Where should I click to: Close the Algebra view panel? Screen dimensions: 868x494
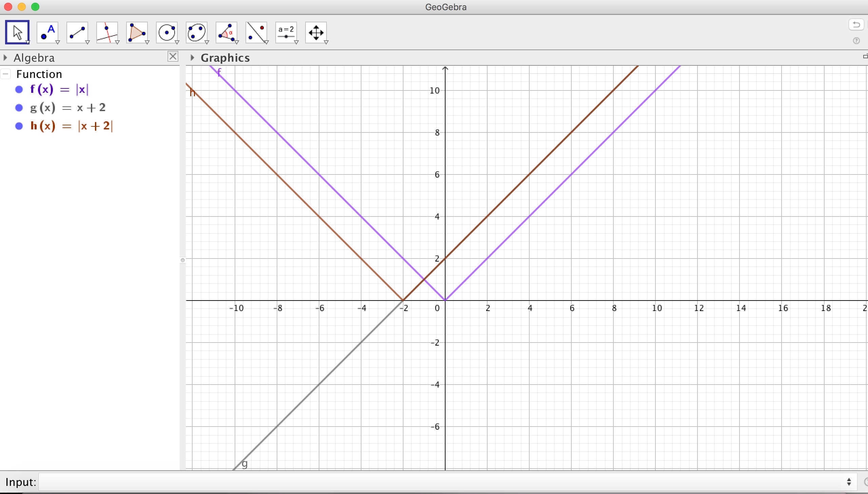click(x=173, y=56)
